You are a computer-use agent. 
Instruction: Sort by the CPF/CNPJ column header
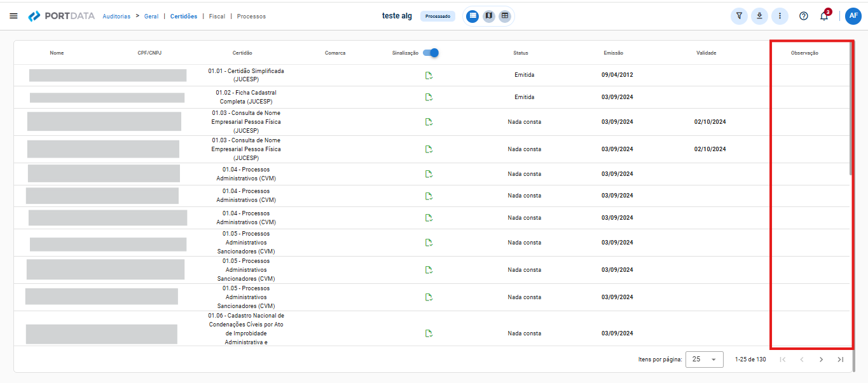coord(149,53)
